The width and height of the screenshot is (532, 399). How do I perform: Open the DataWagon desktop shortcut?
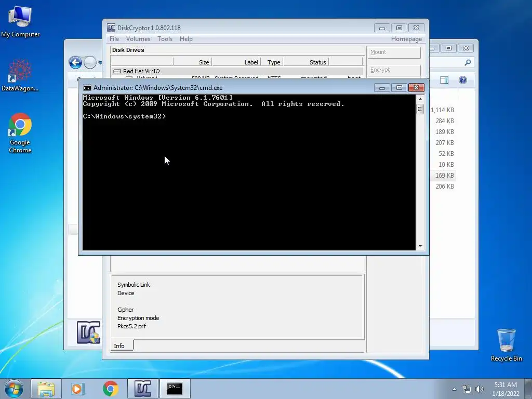tap(20, 75)
